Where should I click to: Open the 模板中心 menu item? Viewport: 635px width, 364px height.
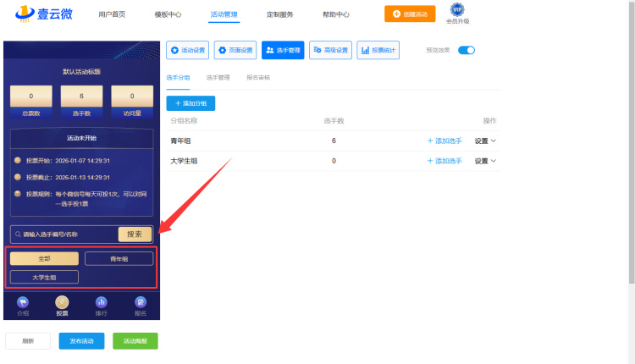(x=168, y=14)
